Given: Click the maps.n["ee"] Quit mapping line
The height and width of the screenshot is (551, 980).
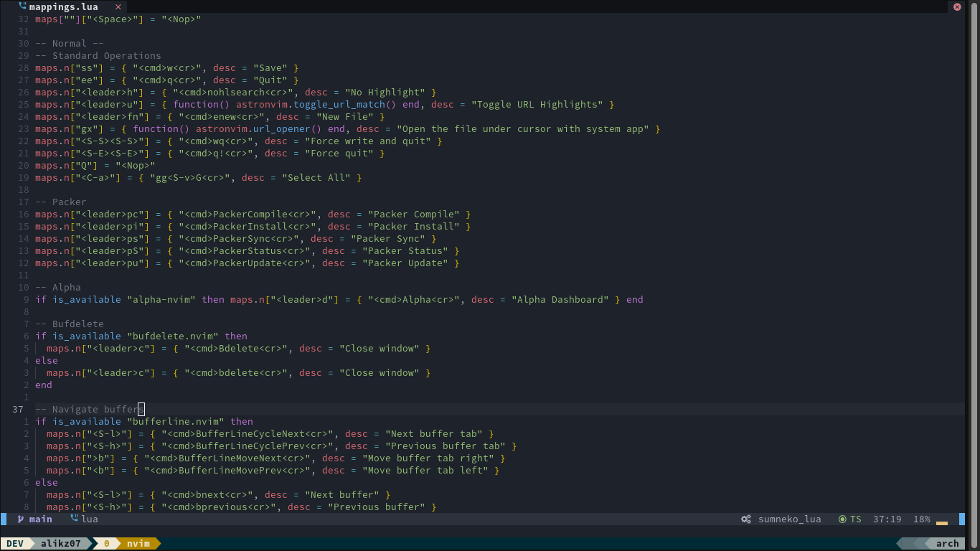Looking at the screenshot, I should click(167, 80).
